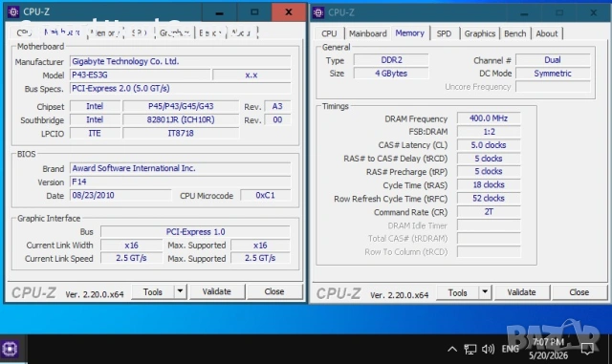612x364 pixels.
Task: Click Bus Specs field PCI-Express 2.0
Action: 181,88
